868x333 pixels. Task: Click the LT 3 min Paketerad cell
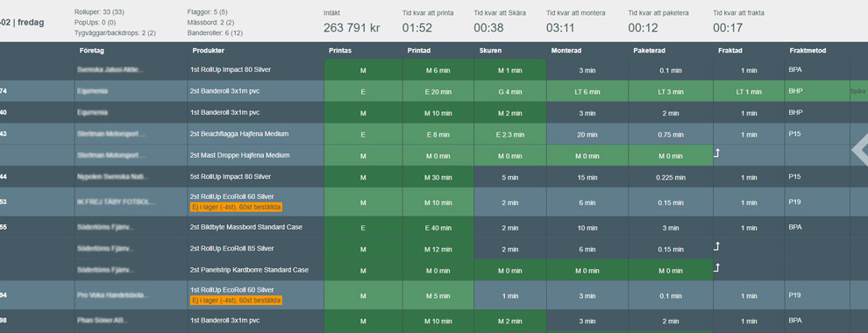click(x=671, y=91)
